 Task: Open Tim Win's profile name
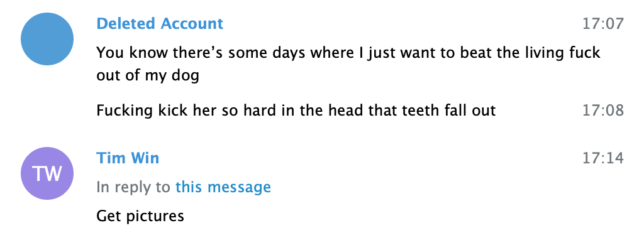click(128, 158)
